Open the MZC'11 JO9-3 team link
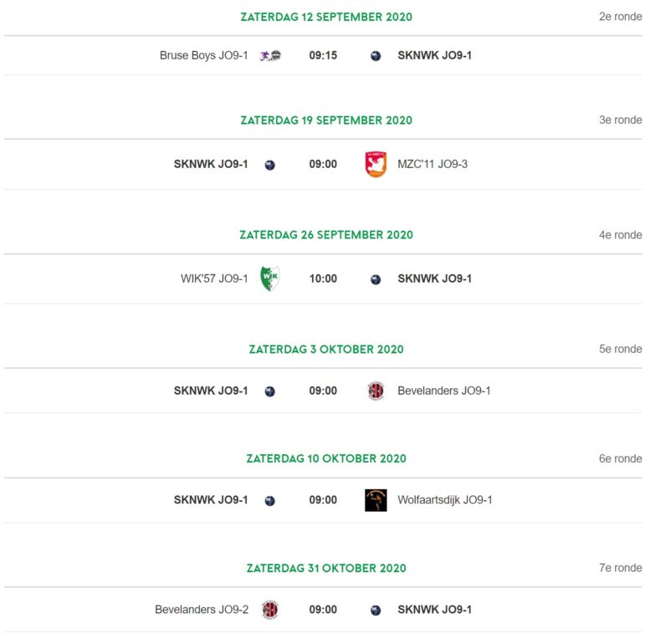The width and height of the screenshot is (650, 644). (432, 164)
